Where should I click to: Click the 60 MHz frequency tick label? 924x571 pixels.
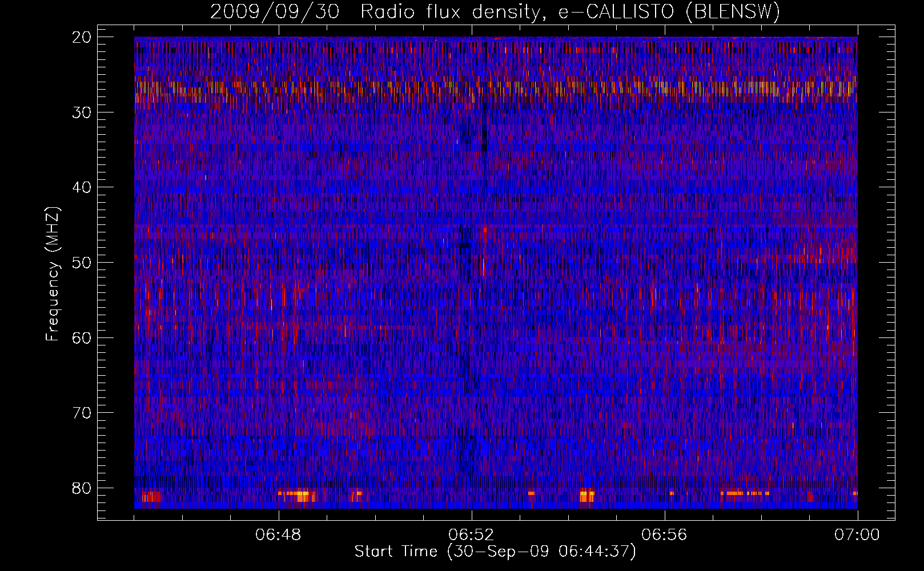[x=82, y=337]
